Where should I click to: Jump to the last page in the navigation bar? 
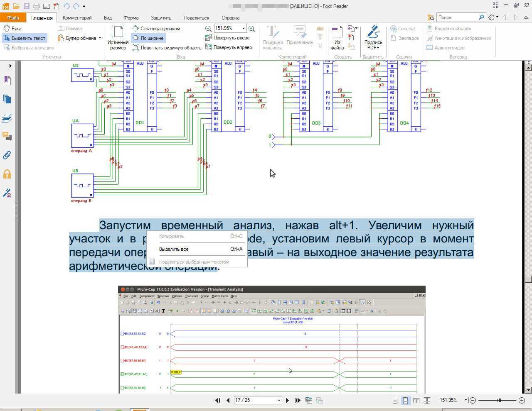[298, 400]
